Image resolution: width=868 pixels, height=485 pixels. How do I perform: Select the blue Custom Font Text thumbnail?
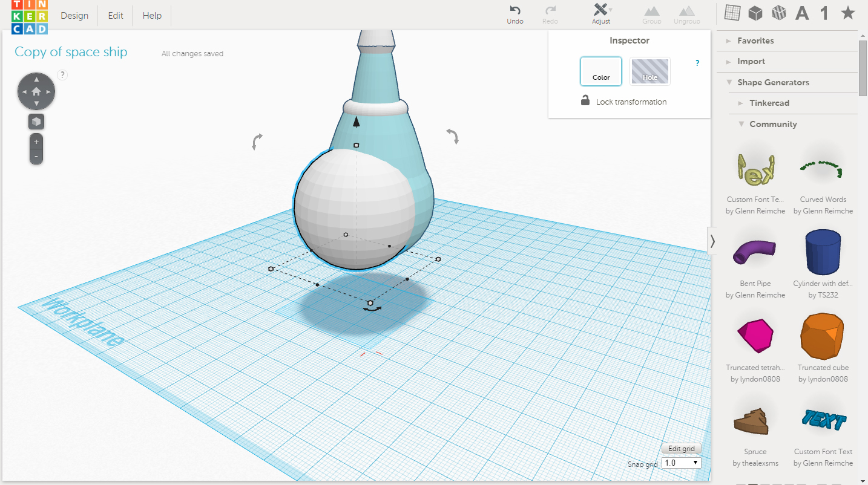823,419
